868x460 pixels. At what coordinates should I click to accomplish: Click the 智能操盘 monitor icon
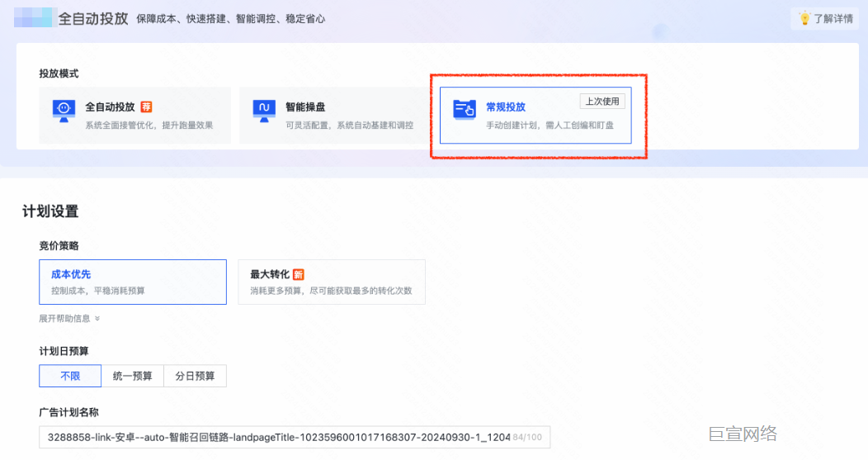(264, 111)
